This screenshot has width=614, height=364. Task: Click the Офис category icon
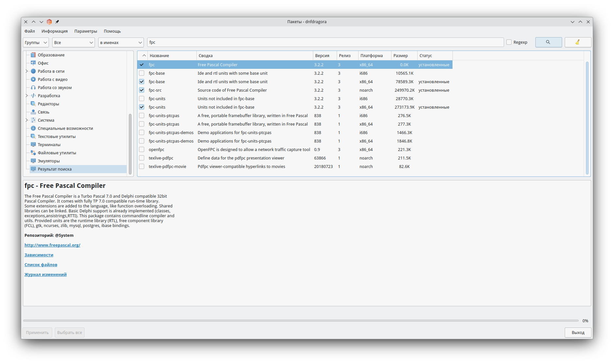click(x=33, y=63)
